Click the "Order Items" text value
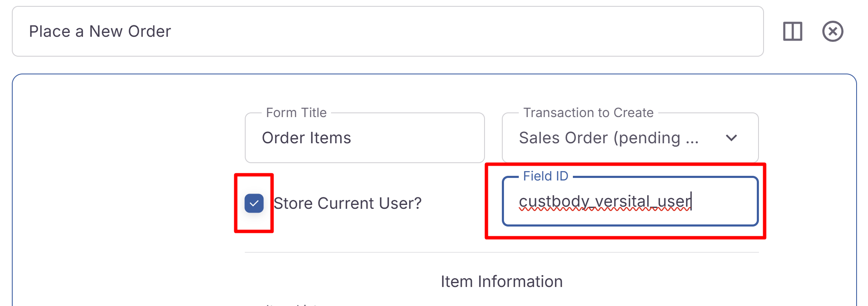The image size is (868, 306). (307, 138)
